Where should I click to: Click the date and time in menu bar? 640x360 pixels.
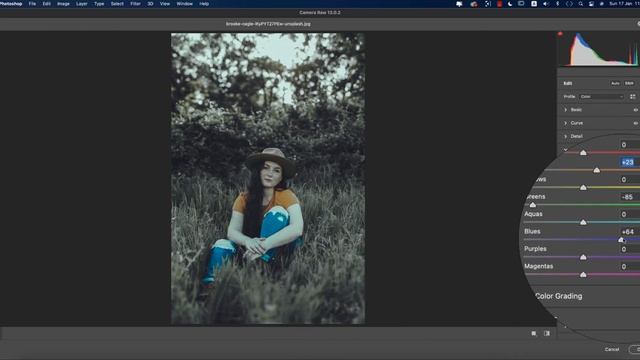click(624, 4)
